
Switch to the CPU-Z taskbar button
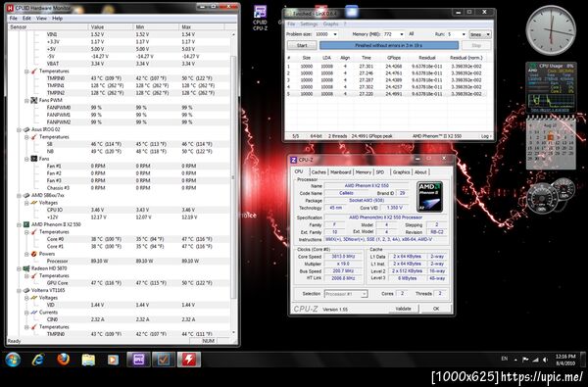point(139,360)
